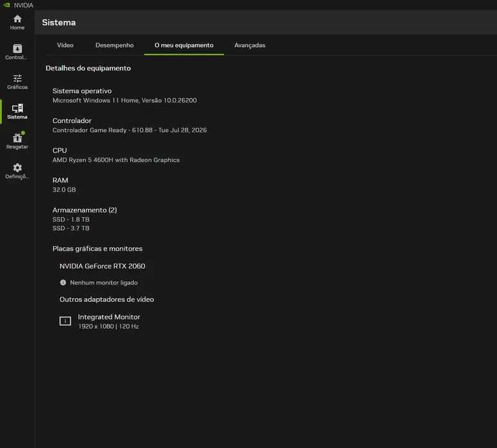Image resolution: width=497 pixels, height=448 pixels.
Task: Click the Integrated Monitor display icon
Action: [x=65, y=321]
